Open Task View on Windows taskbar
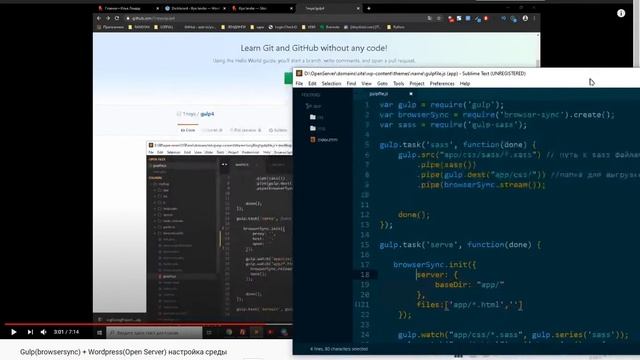This screenshot has height=360, width=640. [x=209, y=333]
